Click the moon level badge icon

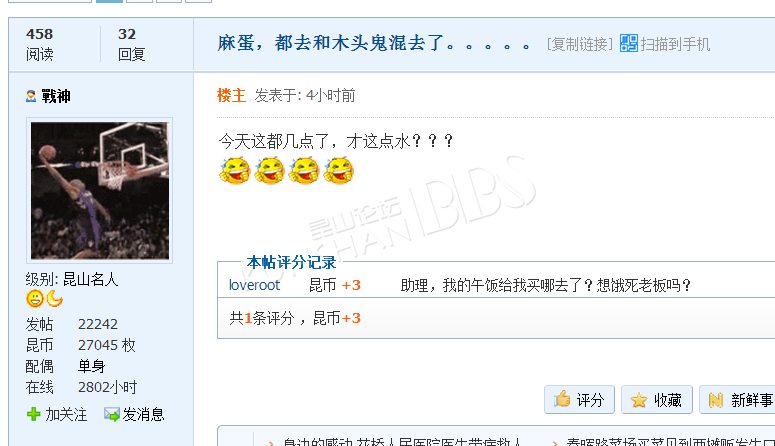tap(54, 299)
